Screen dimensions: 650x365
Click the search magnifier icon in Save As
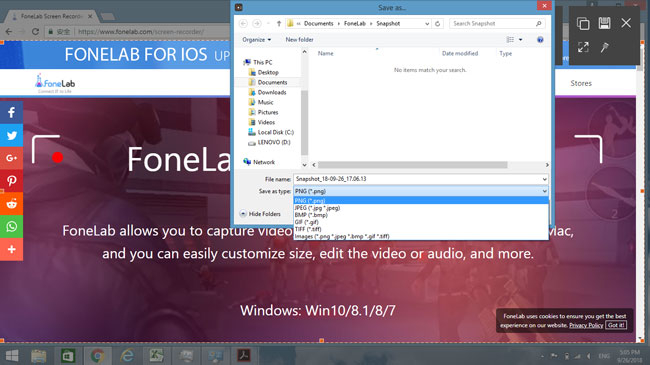pos(538,24)
